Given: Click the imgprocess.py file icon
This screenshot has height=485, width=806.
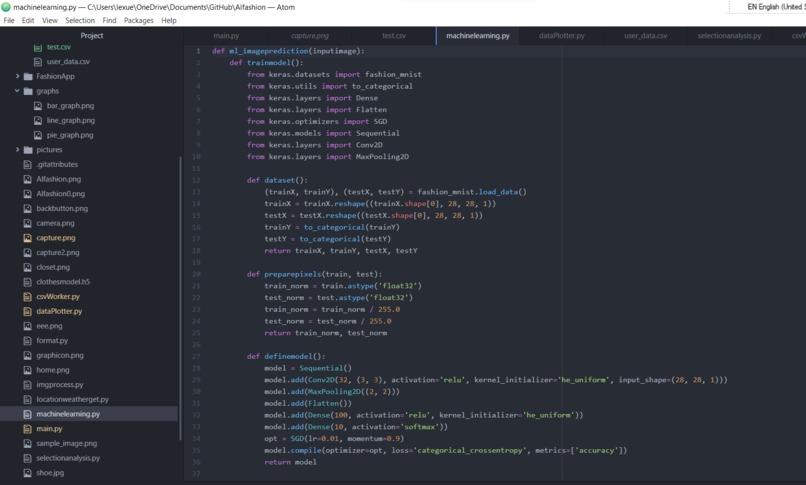Looking at the screenshot, I should pyautogui.click(x=28, y=384).
